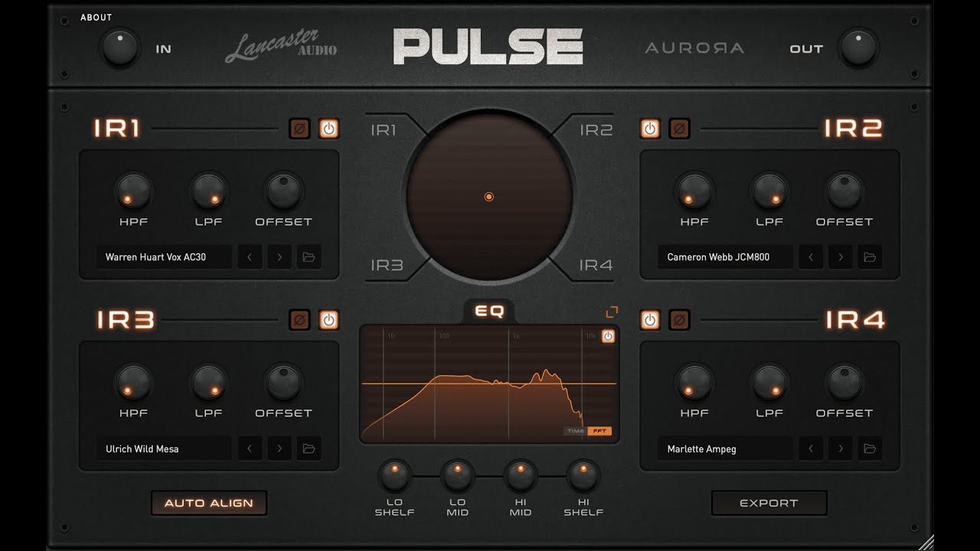The width and height of the screenshot is (980, 551).
Task: Click the OUT gain knob
Action: coord(858,47)
